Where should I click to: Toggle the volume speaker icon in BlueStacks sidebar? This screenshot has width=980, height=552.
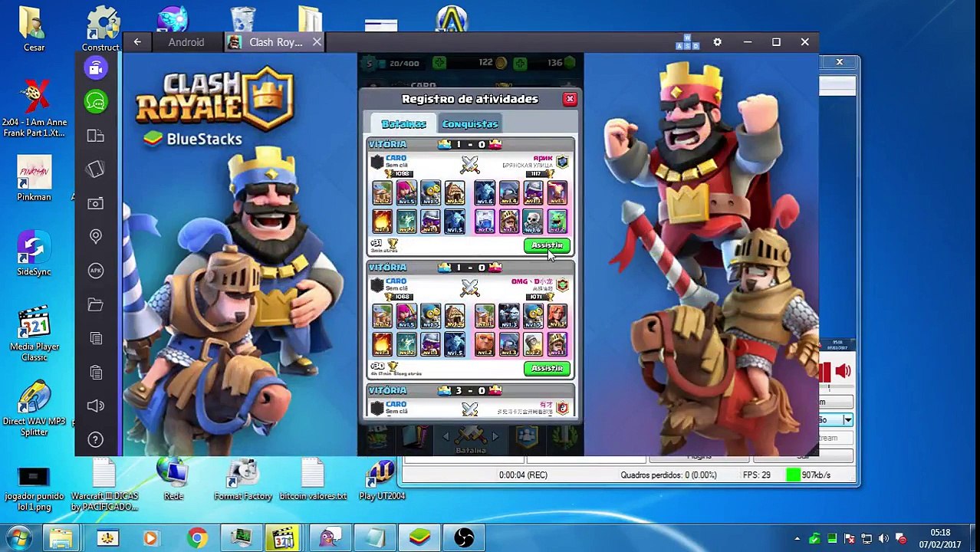click(x=96, y=406)
